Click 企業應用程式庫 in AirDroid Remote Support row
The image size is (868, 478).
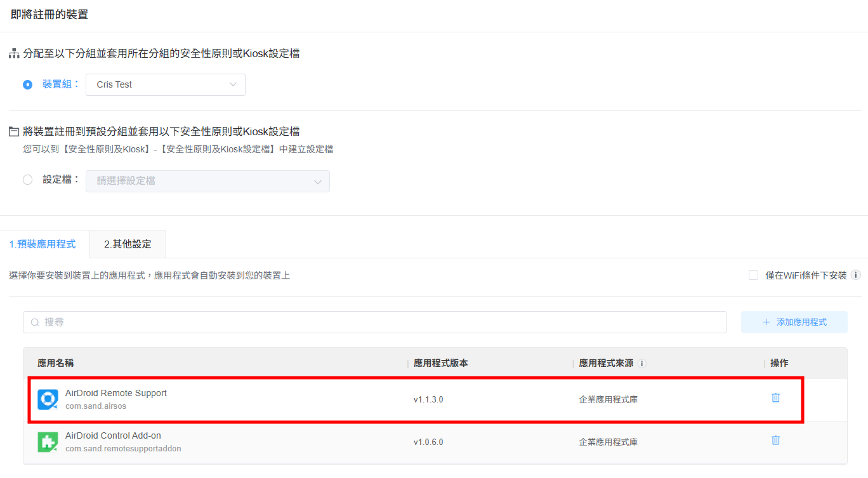point(608,400)
